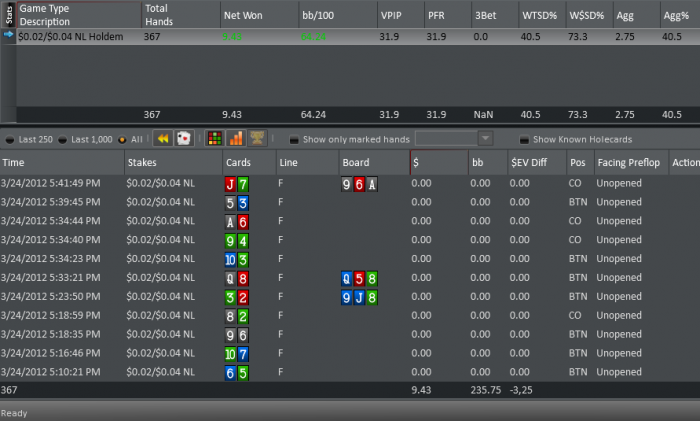Select hand at 3/24/2012 5:39:45 PM
The image size is (700, 421).
coord(350,202)
